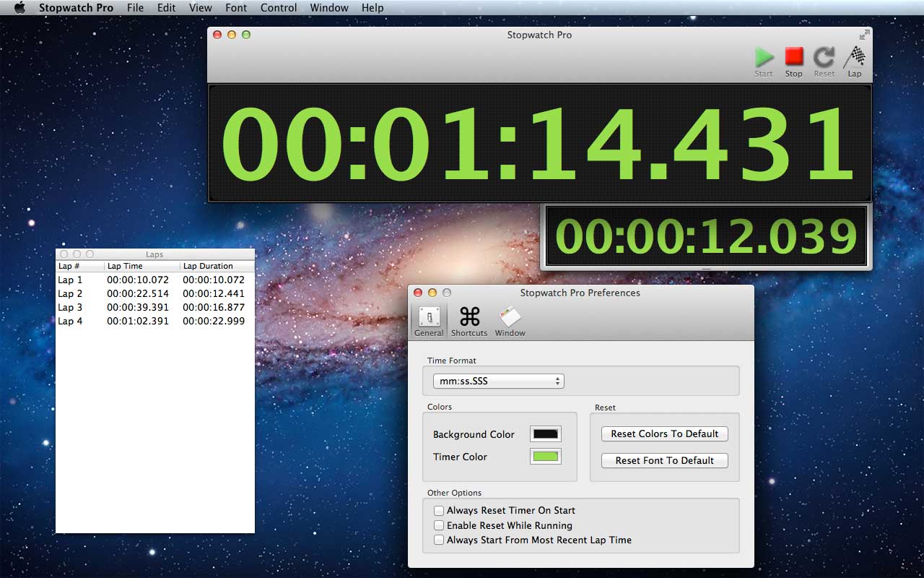
Task: Open the Font menu in menu bar
Action: coord(236,8)
